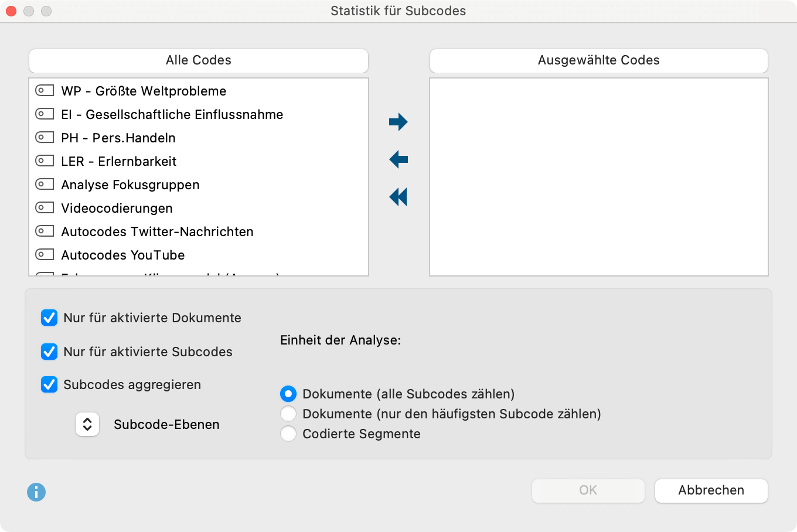Click the Subcode-Ebenen stepper control
Viewport: 797px width, 532px height.
(87, 424)
